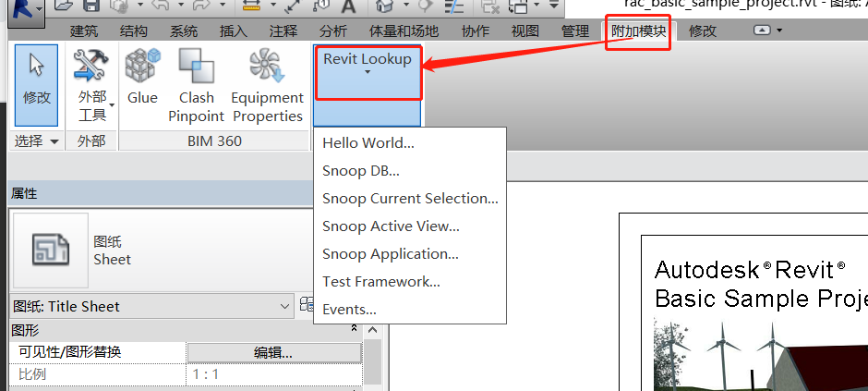Select the Tag by Category icon
The width and height of the screenshot is (868, 391).
click(x=322, y=6)
